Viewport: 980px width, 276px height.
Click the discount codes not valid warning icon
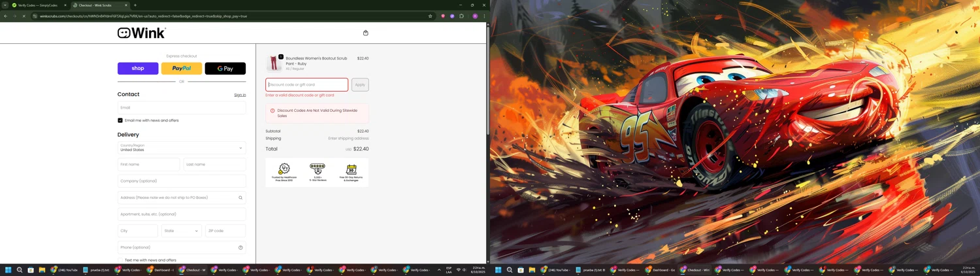click(272, 111)
